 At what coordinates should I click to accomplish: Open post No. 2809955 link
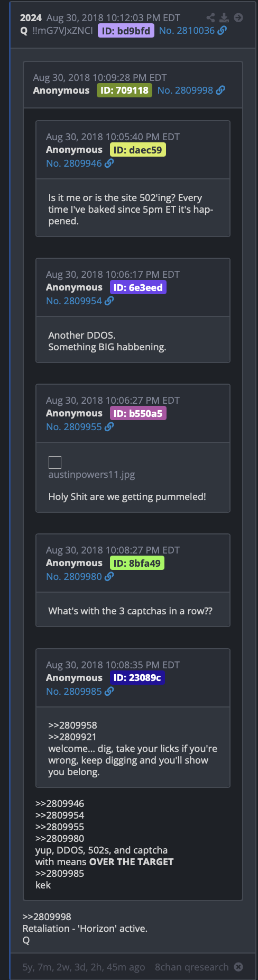point(73,427)
